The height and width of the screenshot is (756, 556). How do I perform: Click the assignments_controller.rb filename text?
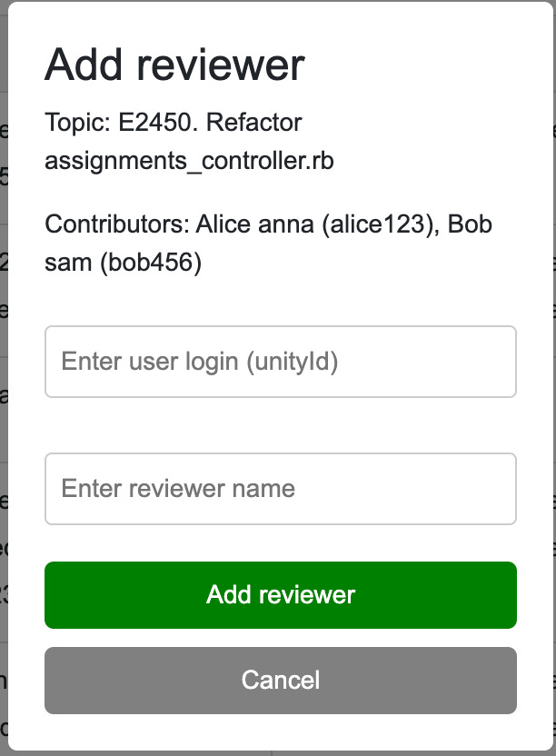pos(189,162)
